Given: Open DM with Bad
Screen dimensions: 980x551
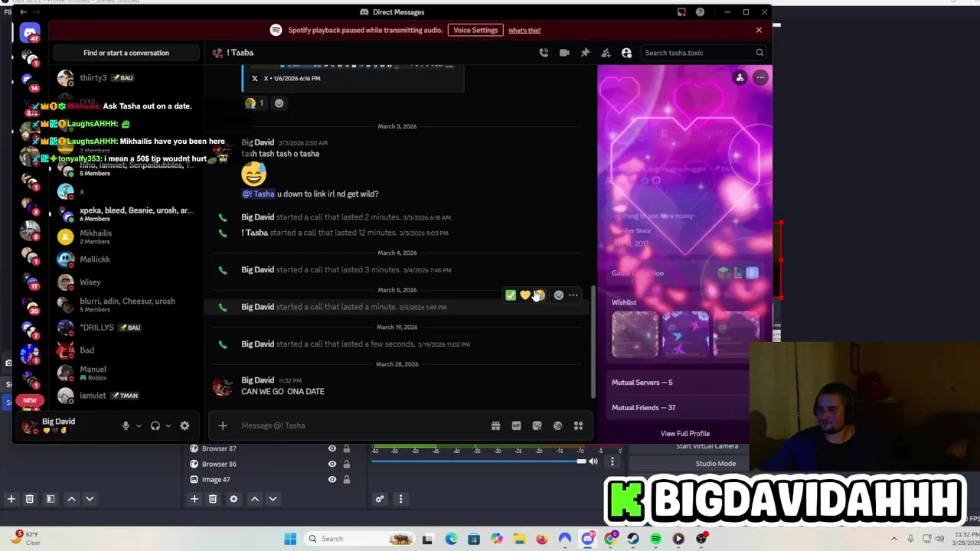Looking at the screenshot, I should point(126,350).
